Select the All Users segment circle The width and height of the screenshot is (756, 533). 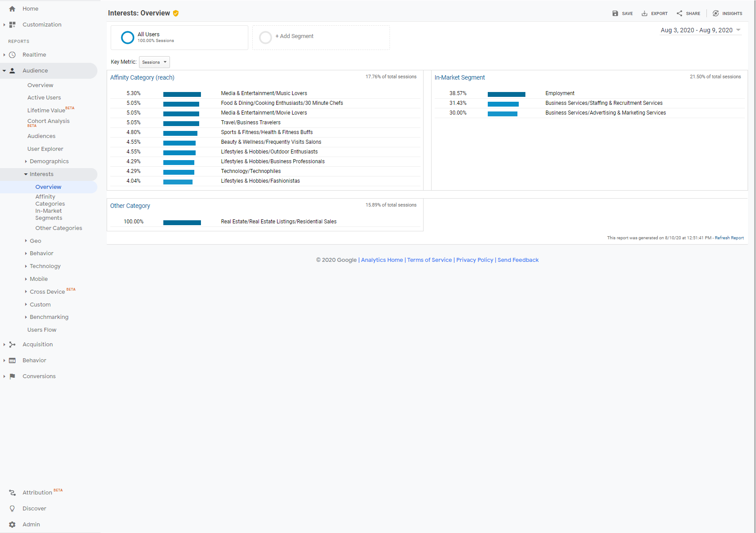(127, 38)
